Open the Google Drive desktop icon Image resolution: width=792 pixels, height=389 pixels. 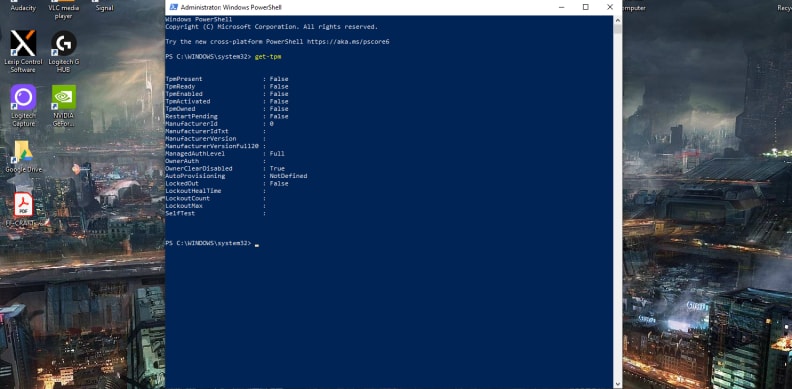coord(23,152)
